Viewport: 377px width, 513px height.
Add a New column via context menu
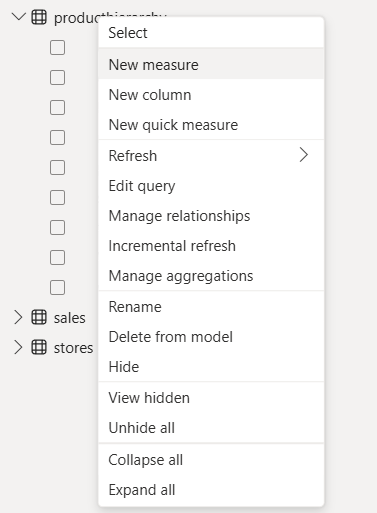pos(211,95)
